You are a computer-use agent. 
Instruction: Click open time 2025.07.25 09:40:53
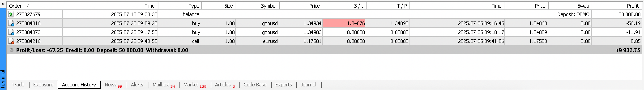point(134,41)
